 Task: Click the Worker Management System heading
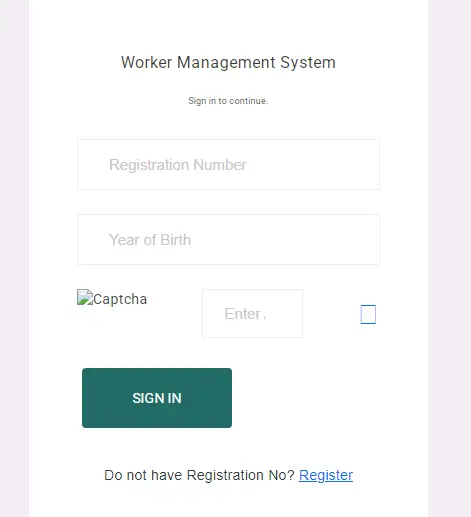(x=228, y=62)
